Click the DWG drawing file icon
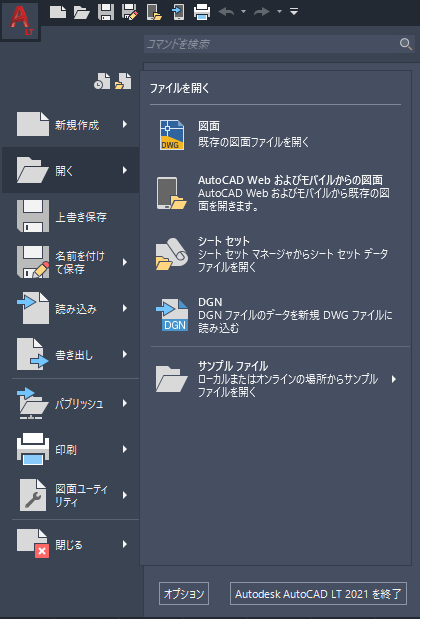The width and height of the screenshot is (430, 623). [x=172, y=135]
